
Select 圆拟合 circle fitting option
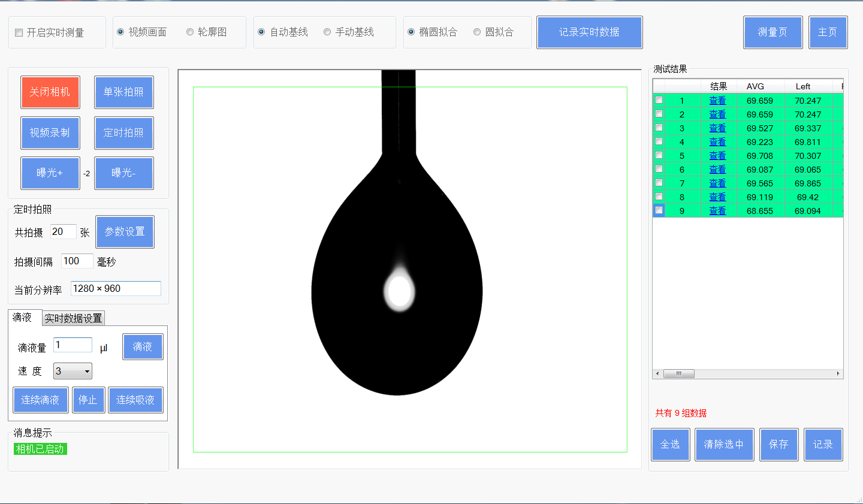(x=477, y=32)
